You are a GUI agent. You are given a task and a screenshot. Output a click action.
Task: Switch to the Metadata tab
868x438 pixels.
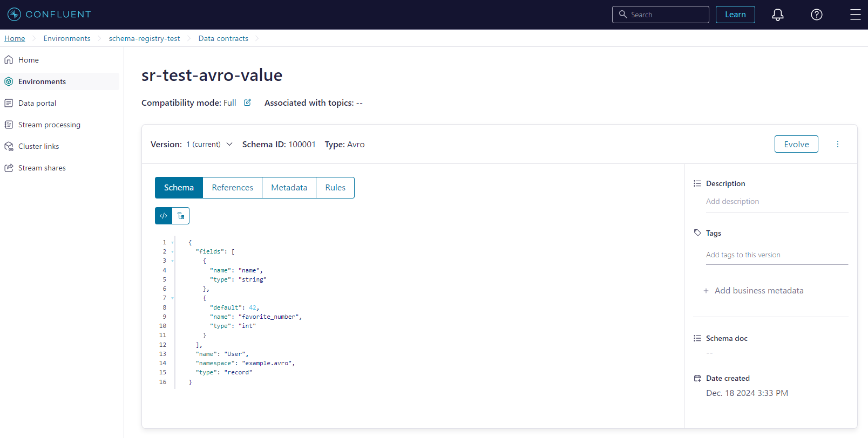[289, 188]
